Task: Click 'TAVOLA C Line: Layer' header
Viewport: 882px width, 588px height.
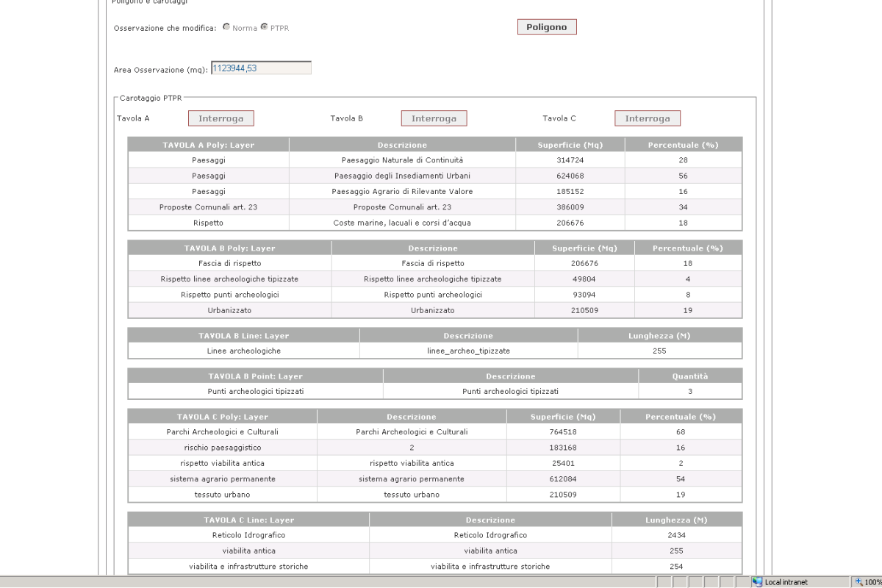Action: point(248,520)
